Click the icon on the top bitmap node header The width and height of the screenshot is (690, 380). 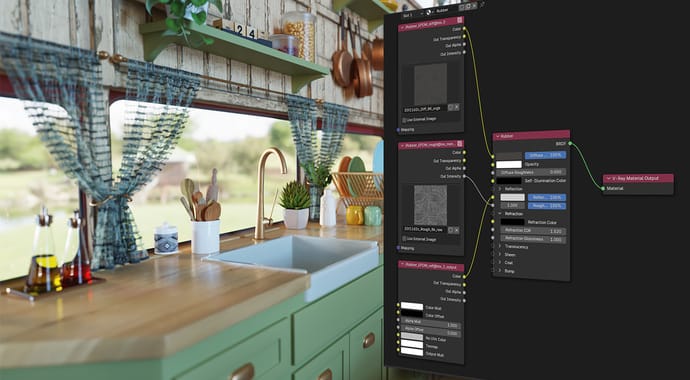pyautogui.click(x=460, y=20)
